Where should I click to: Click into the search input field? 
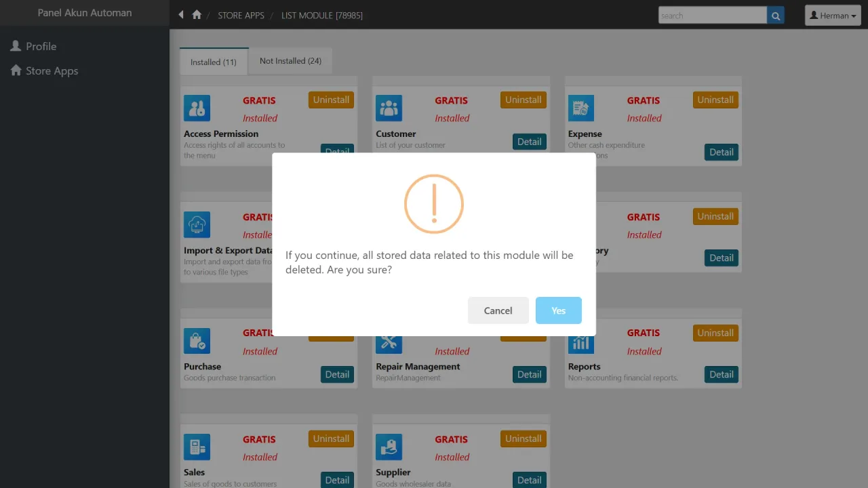pyautogui.click(x=713, y=16)
